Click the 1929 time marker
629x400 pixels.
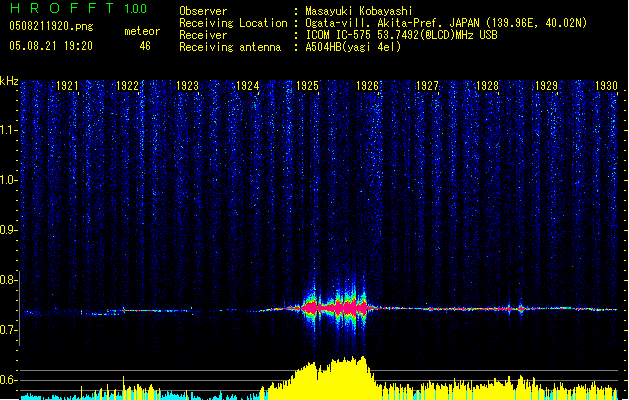coord(547,86)
